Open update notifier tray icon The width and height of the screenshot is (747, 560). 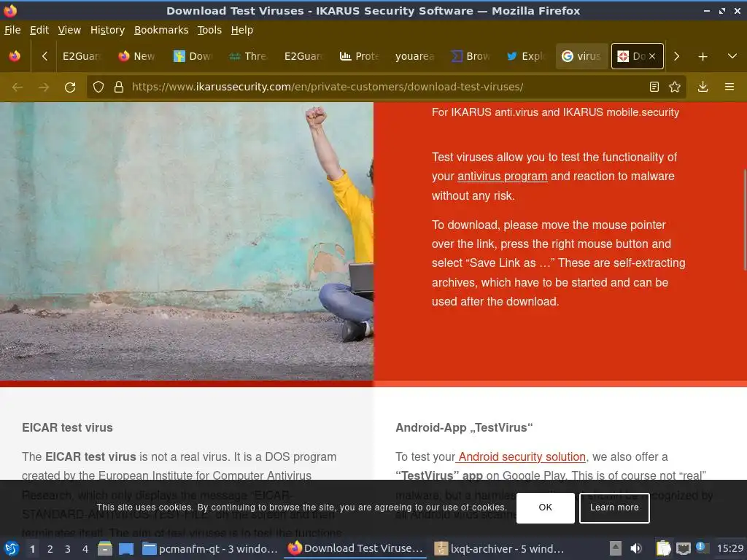701,548
